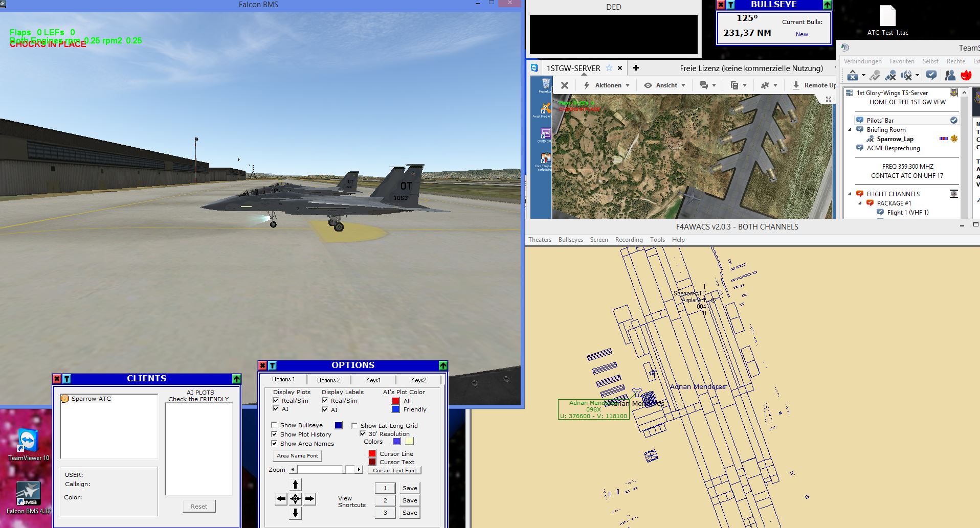Image resolution: width=980 pixels, height=528 pixels.
Task: Click the green up-arrow on Options title bar
Action: (x=443, y=365)
